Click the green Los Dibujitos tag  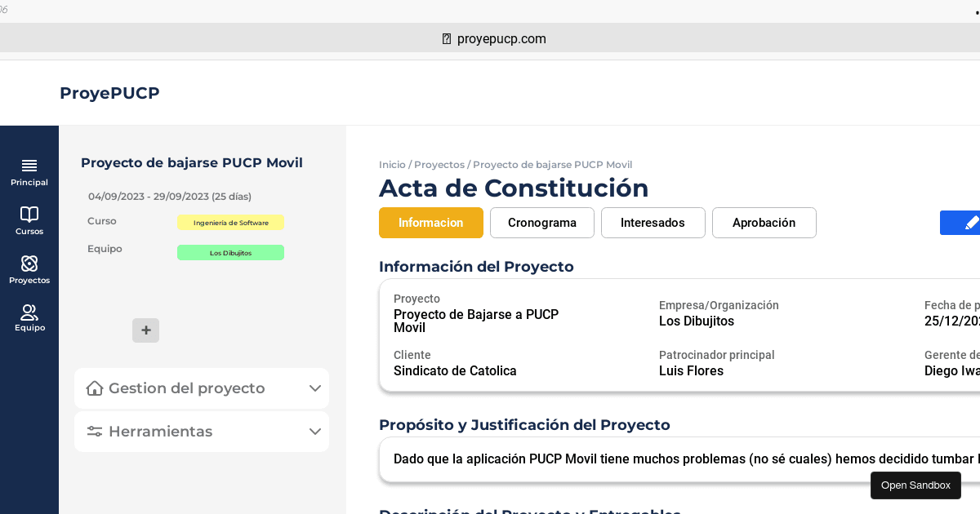click(x=230, y=253)
